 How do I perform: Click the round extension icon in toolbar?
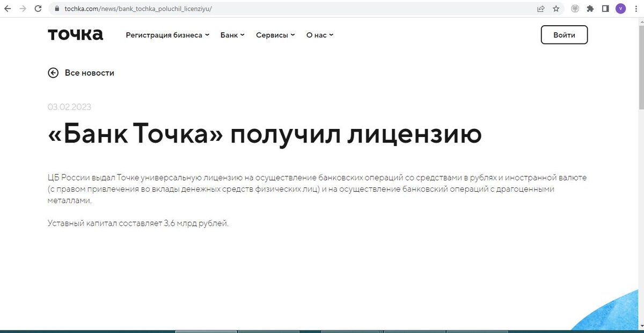pos(575,9)
